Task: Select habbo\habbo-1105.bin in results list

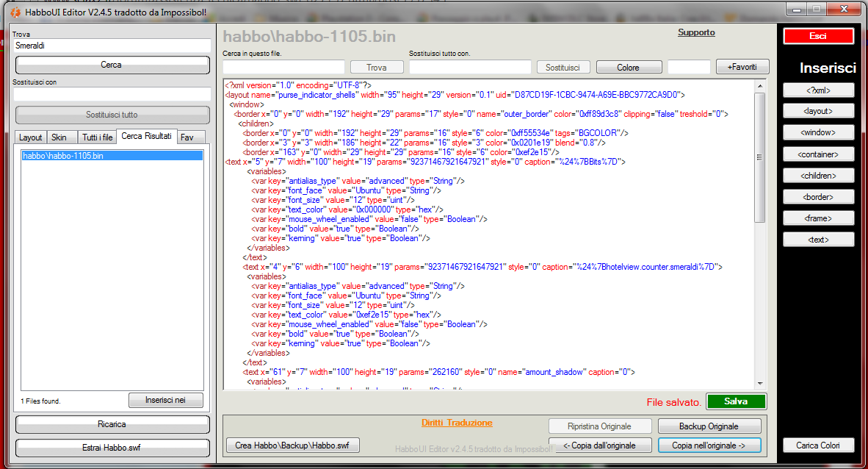Action: [x=112, y=156]
